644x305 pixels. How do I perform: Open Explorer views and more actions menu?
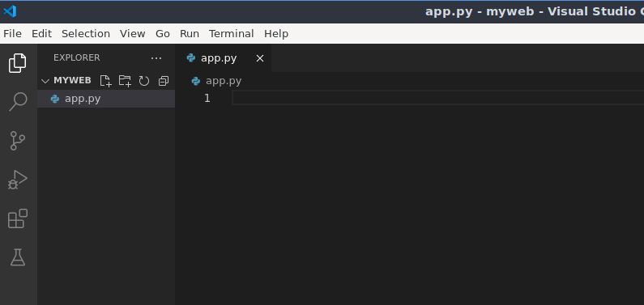[x=156, y=58]
